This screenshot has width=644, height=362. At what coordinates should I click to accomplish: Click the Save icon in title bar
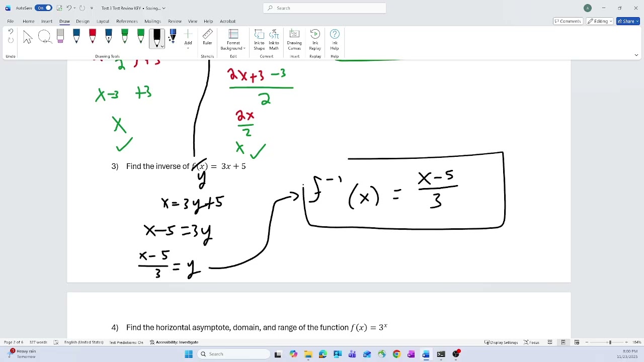59,8
